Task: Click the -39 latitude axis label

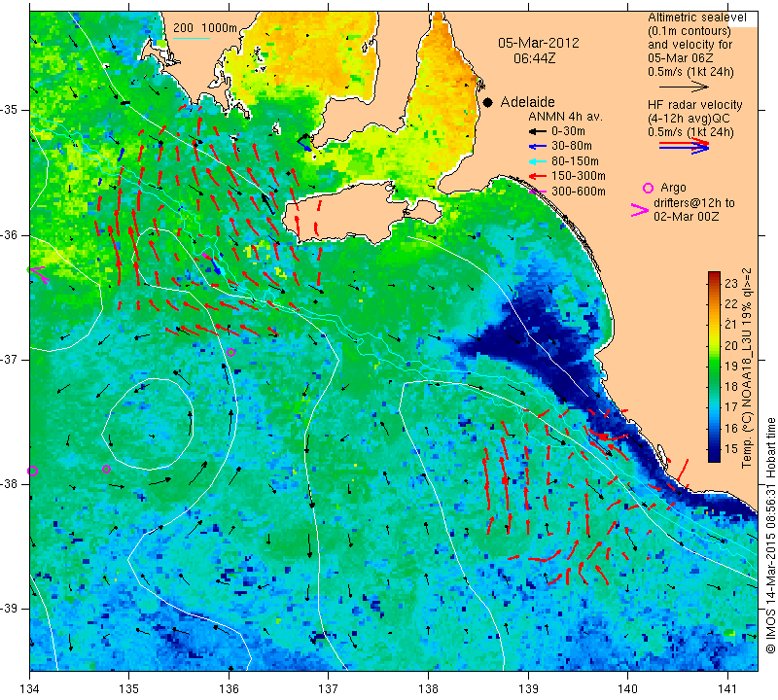Action: coord(12,609)
